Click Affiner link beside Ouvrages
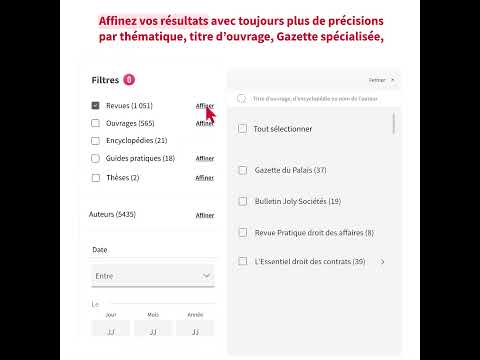This screenshot has height=360, width=480. 205,123
